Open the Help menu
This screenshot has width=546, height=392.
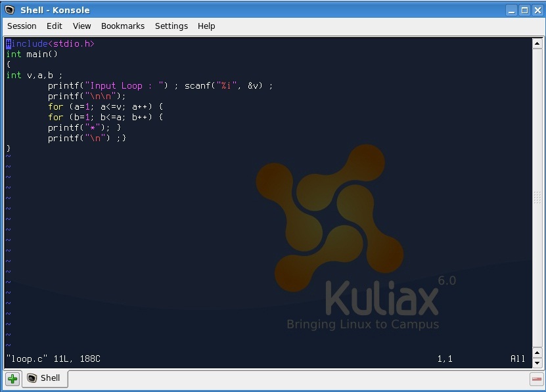point(206,26)
